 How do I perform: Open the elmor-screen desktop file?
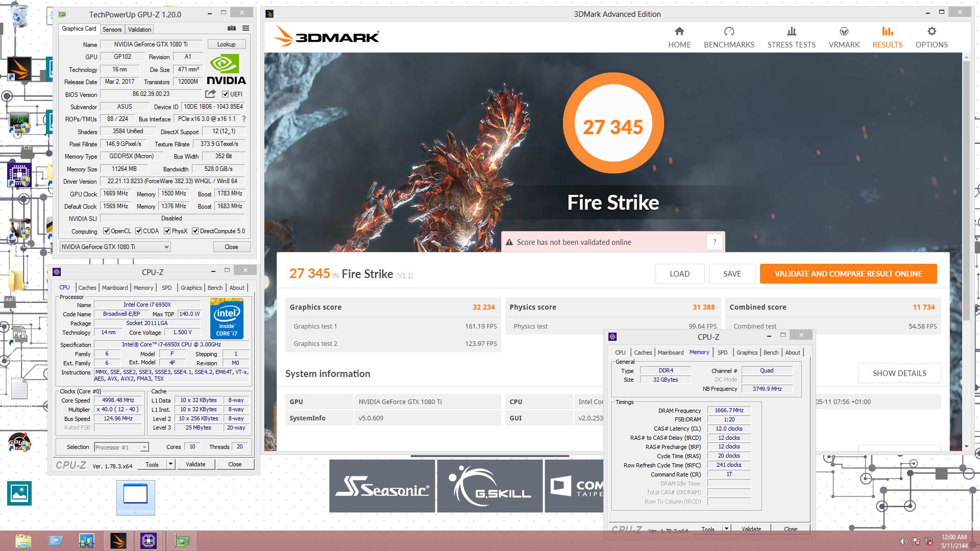pos(135,497)
